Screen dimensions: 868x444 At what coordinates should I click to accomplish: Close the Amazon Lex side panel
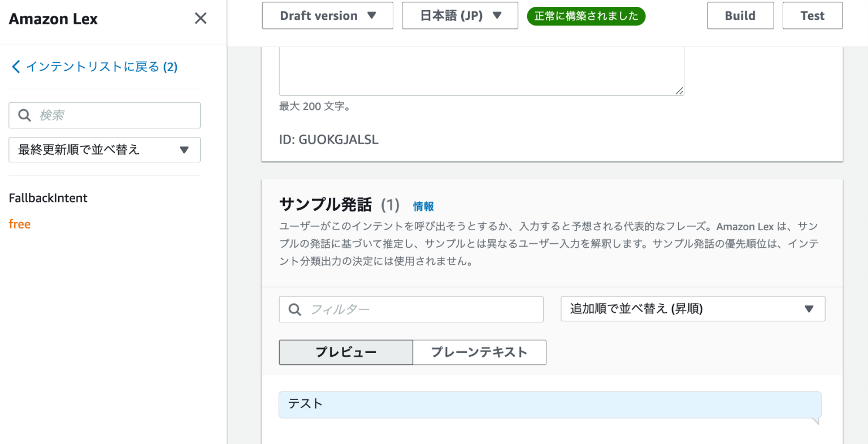coord(200,18)
